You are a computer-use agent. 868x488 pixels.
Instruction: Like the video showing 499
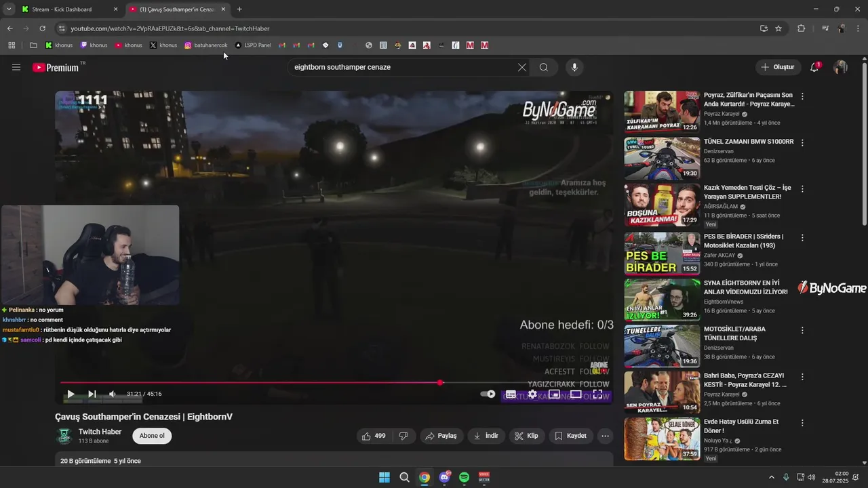point(374,436)
